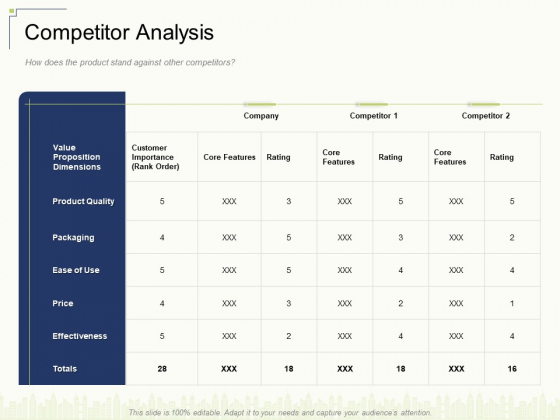Click the 'Product Quality' row label
The width and height of the screenshot is (560, 420).
[83, 201]
